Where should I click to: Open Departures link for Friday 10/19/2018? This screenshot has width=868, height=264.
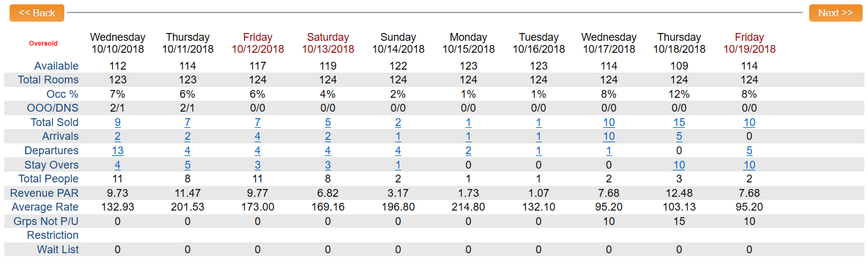coord(749,151)
